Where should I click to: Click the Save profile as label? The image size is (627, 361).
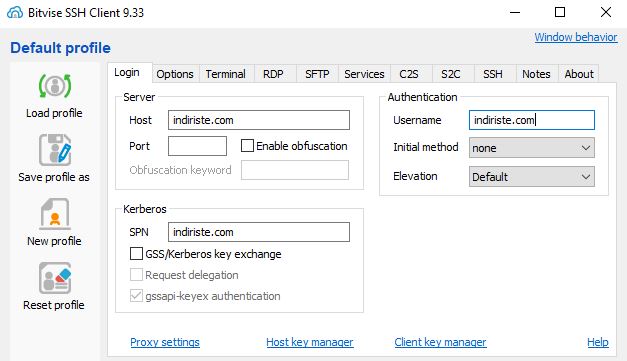point(54,177)
